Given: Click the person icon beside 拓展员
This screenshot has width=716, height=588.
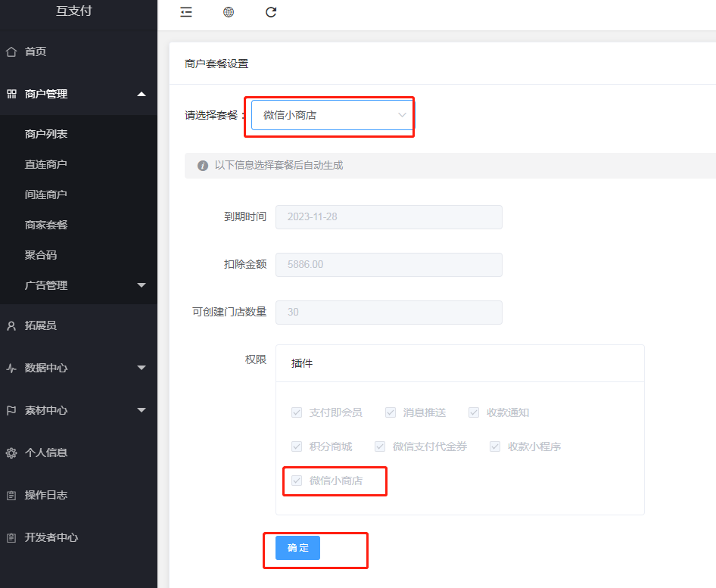Looking at the screenshot, I should (11, 325).
